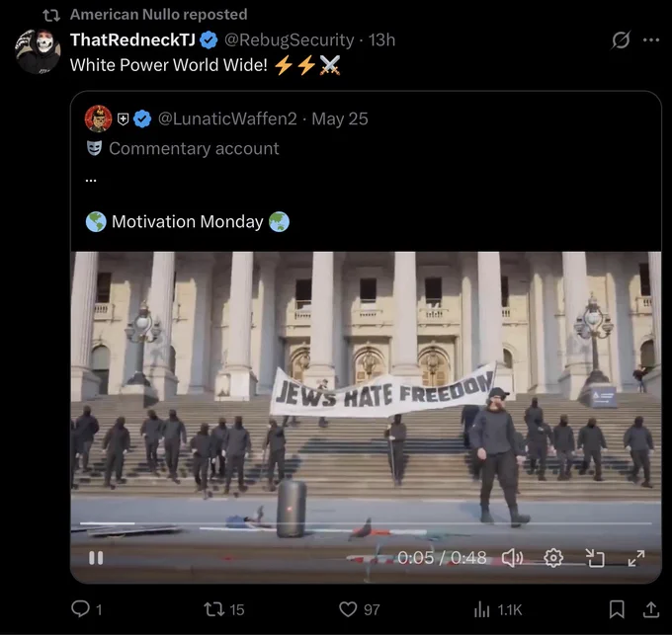Expand video to fullscreen
This screenshot has width=672, height=635.
pyautogui.click(x=636, y=558)
